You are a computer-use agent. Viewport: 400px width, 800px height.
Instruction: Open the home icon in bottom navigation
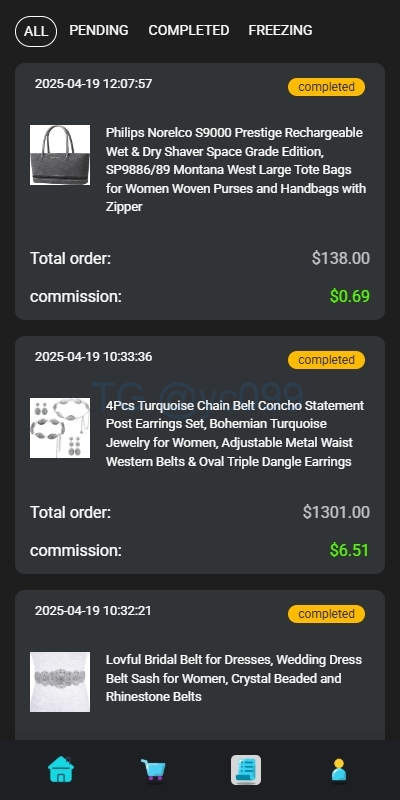(x=61, y=769)
